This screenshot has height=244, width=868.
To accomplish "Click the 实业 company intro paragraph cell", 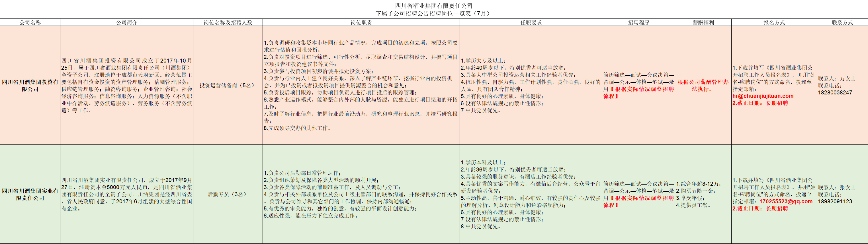I will [127, 194].
